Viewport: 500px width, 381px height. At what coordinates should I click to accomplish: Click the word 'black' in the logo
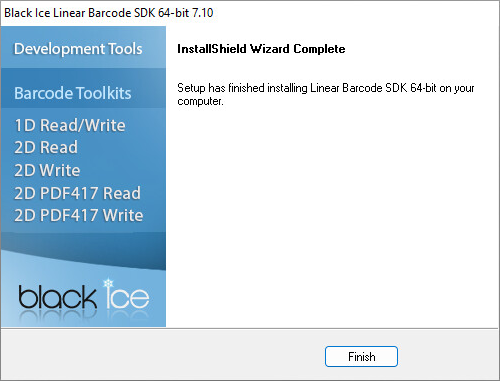pos(57,296)
